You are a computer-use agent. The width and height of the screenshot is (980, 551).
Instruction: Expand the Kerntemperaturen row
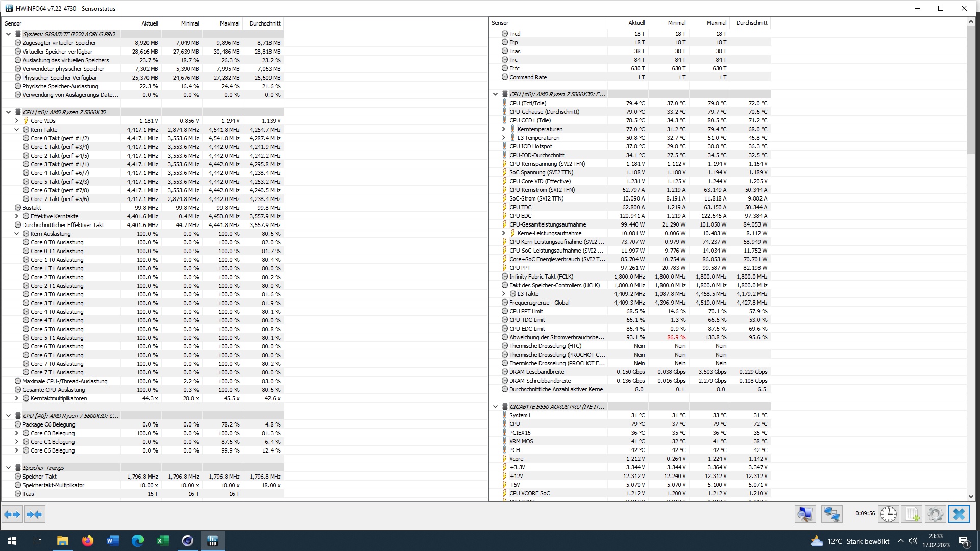(504, 129)
